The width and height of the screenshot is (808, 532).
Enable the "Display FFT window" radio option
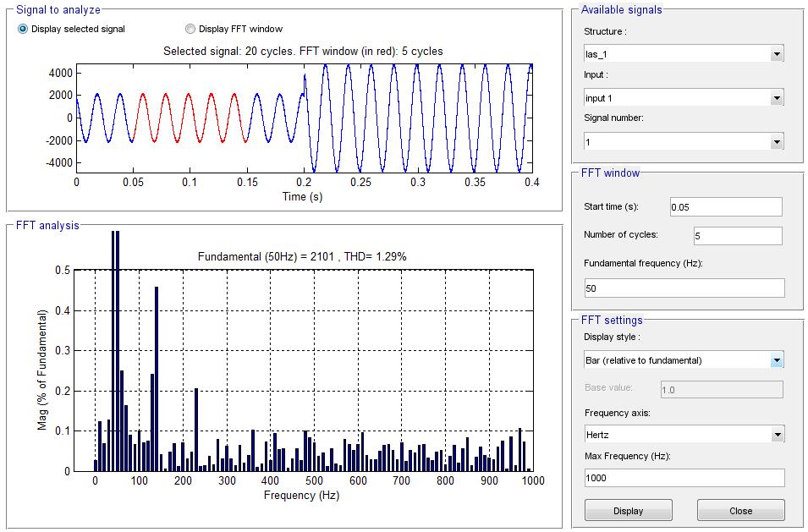tap(190, 29)
